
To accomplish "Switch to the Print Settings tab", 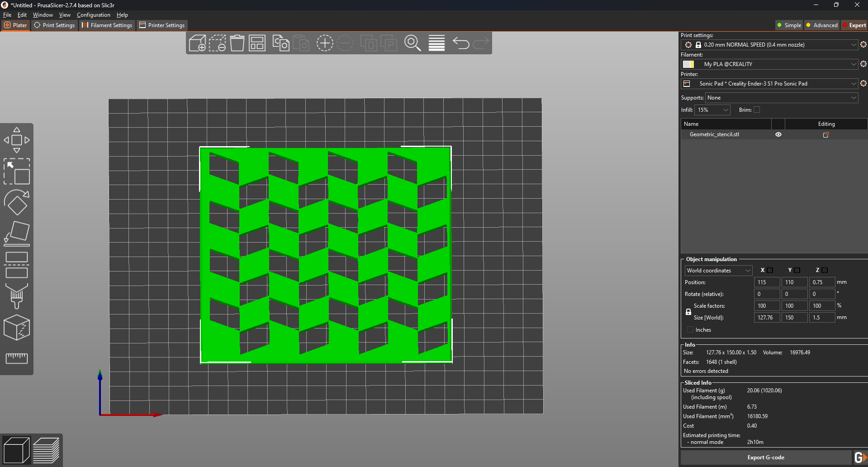I will tap(54, 25).
